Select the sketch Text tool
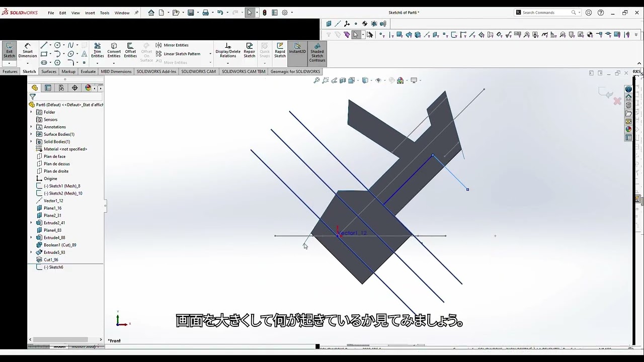The image size is (644, 362). click(84, 54)
